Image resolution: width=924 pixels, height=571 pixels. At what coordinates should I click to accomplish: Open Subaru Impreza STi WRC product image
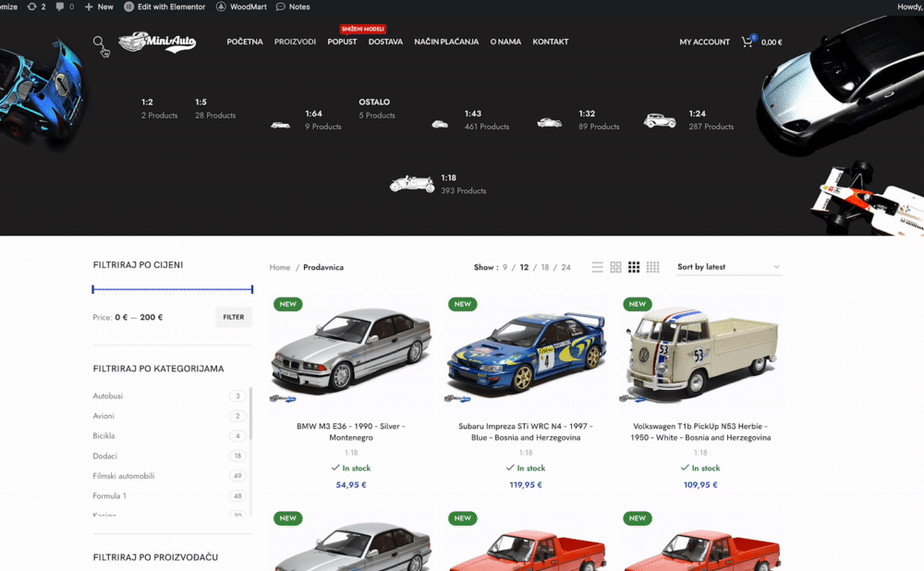click(526, 354)
